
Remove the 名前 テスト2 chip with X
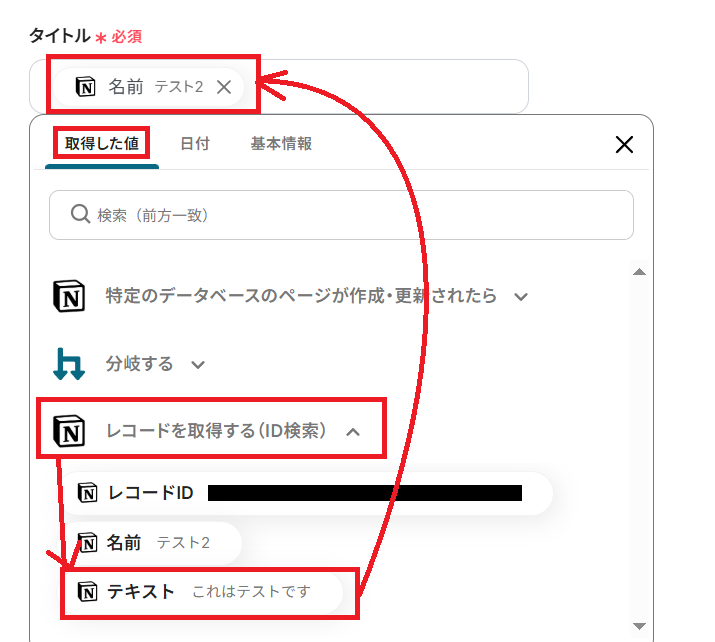click(224, 87)
